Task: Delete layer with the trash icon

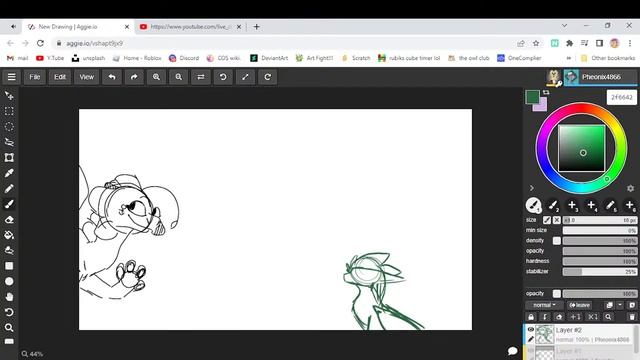Action: pos(632,317)
